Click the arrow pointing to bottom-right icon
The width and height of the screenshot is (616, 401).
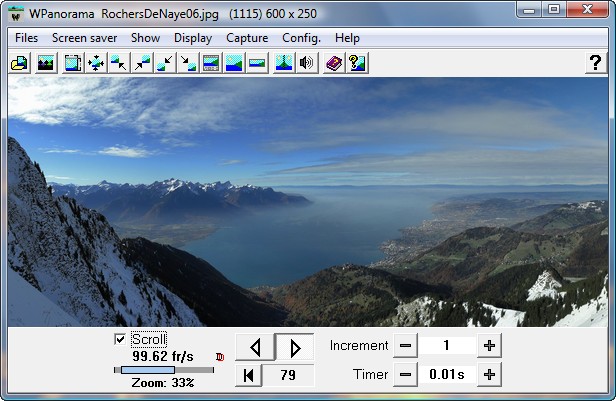coord(188,64)
